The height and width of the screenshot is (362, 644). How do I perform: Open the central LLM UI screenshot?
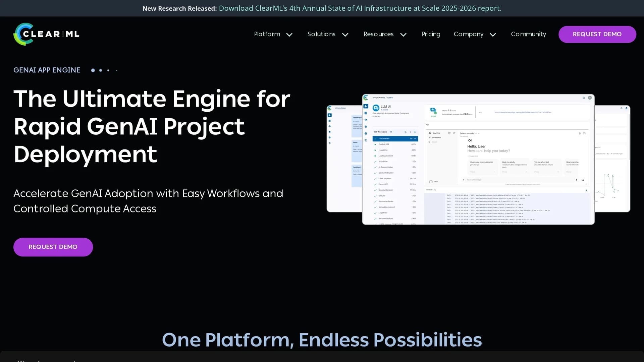pos(478,159)
